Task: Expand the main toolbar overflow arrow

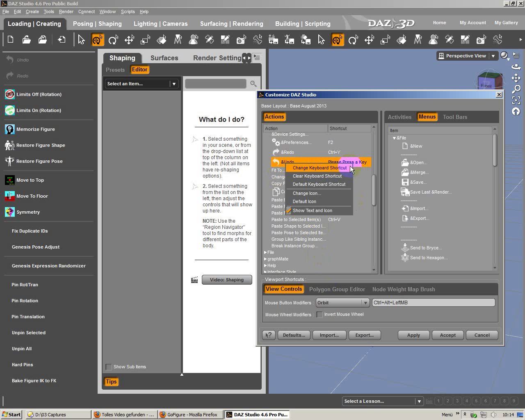Action: (520, 40)
